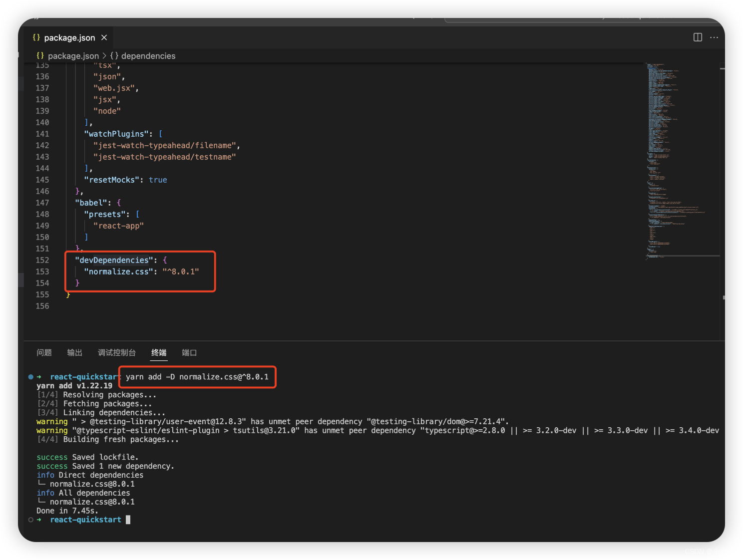Open the 端口 (Ports) panel tab
This screenshot has width=743, height=560.
189,353
